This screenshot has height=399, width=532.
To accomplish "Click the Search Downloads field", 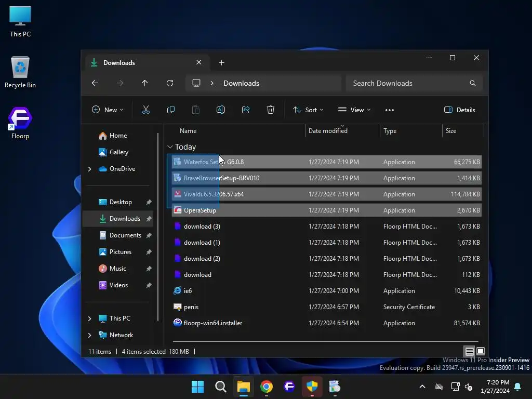I will pos(414,83).
